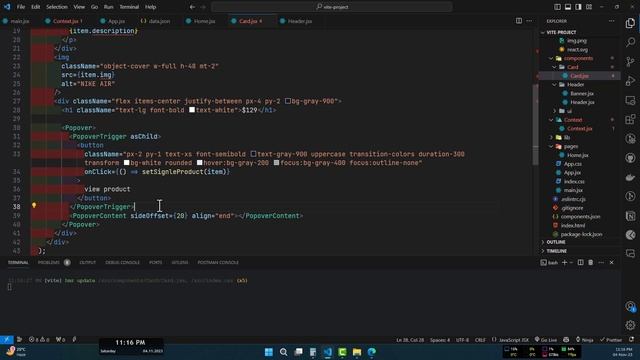Viewport: 640px width, 360px height.
Task: Open the File menu
Action: tap(21, 7)
